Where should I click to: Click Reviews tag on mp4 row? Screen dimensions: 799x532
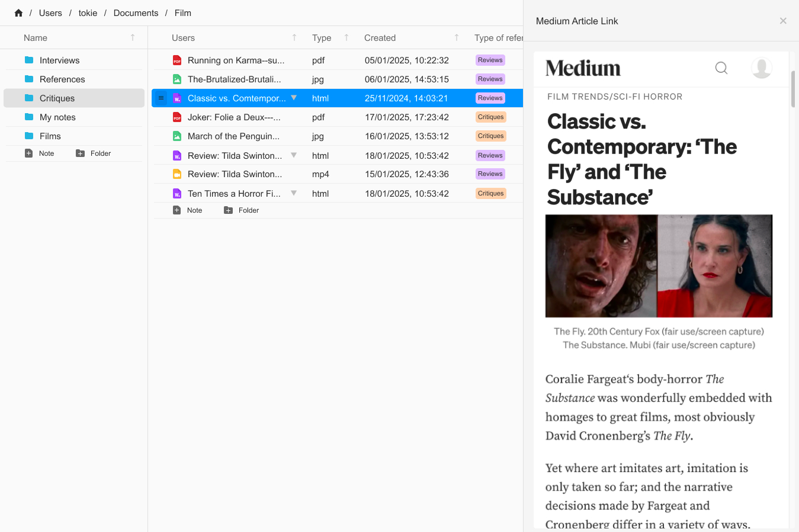pyautogui.click(x=490, y=174)
